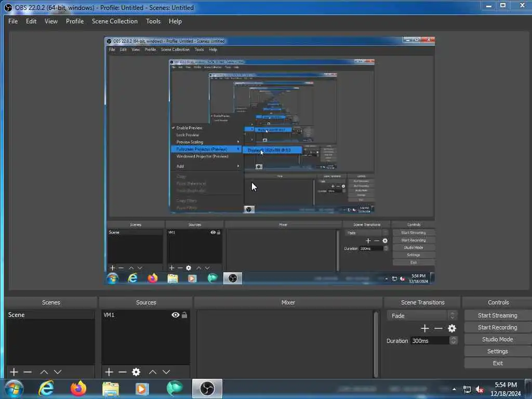
Task: Open the View menu
Action: click(51, 21)
